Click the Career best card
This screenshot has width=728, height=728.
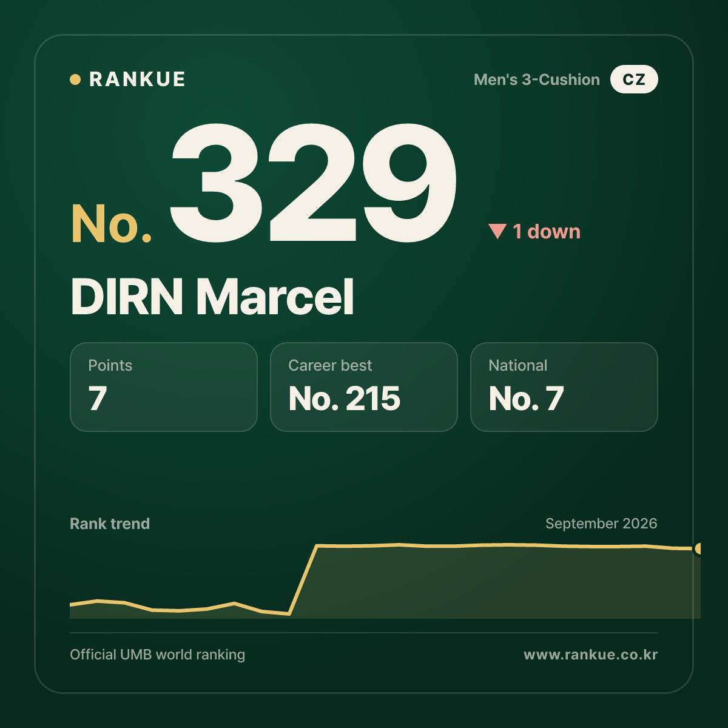pos(364,387)
